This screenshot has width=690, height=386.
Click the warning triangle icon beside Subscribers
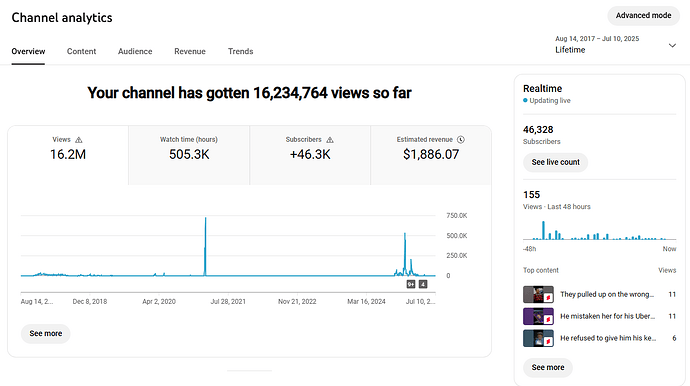point(330,140)
